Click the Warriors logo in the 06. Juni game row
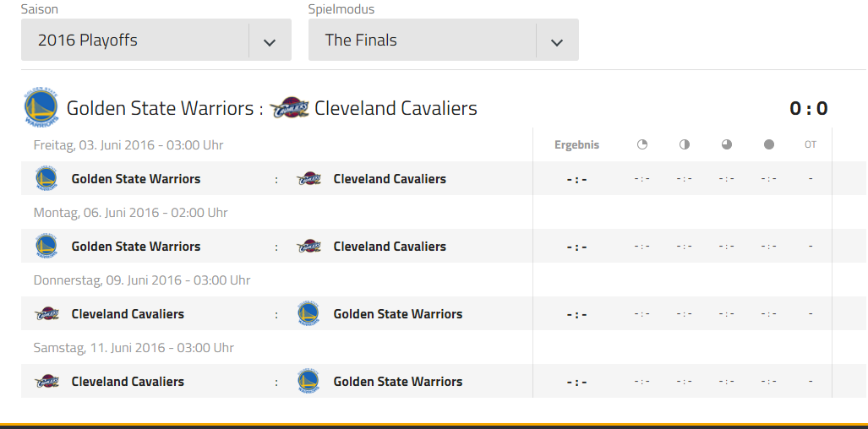The width and height of the screenshot is (868, 429). [46, 246]
